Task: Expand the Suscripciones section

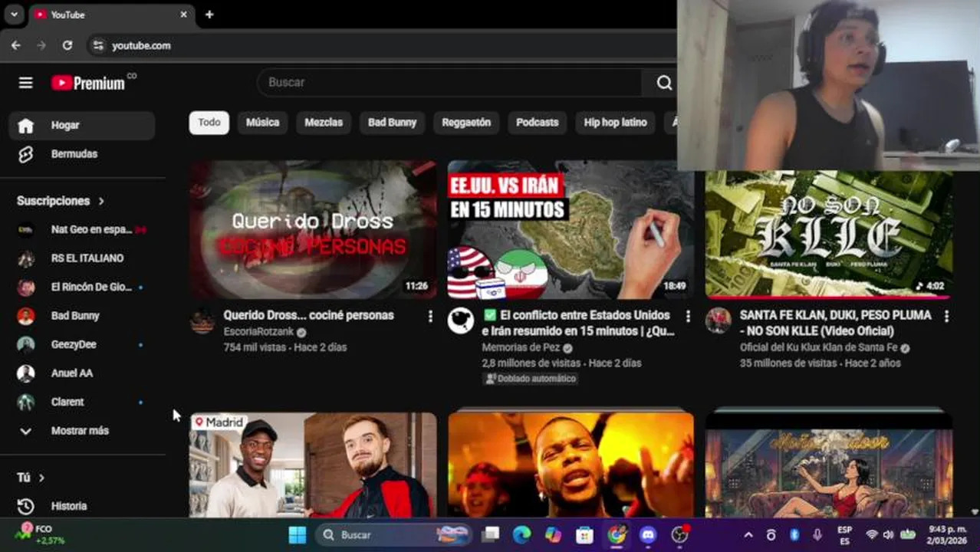Action: [x=61, y=201]
